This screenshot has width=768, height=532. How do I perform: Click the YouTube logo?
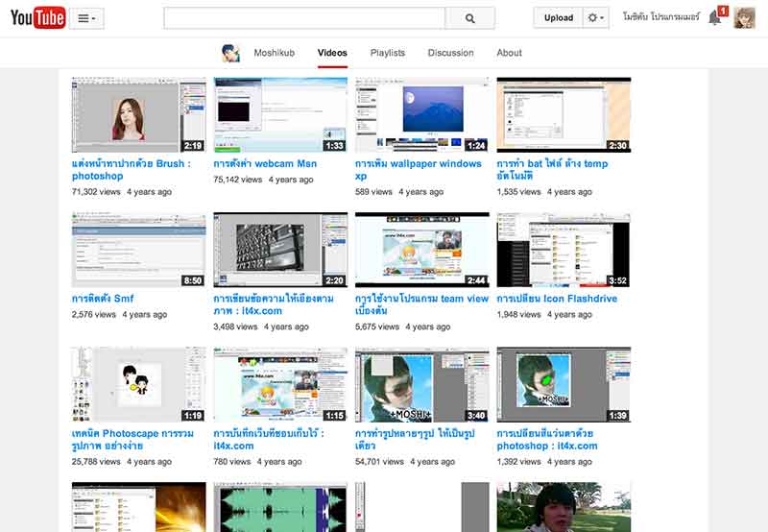pyautogui.click(x=37, y=17)
